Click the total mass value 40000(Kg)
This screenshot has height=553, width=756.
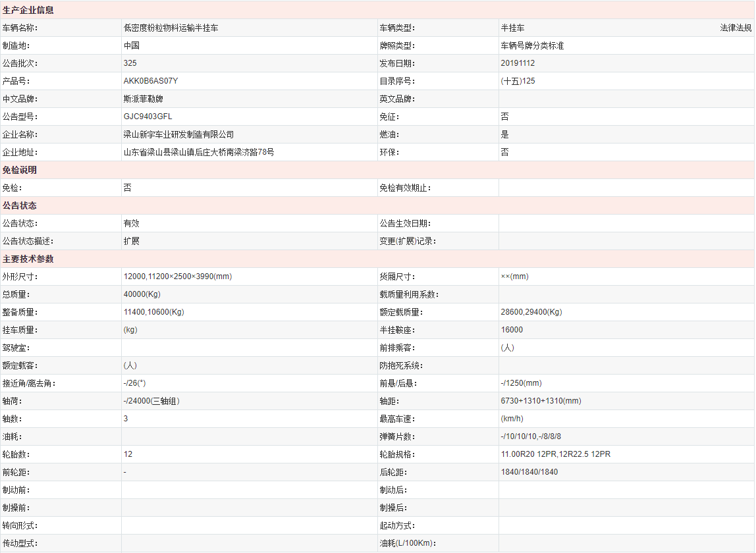point(142,294)
